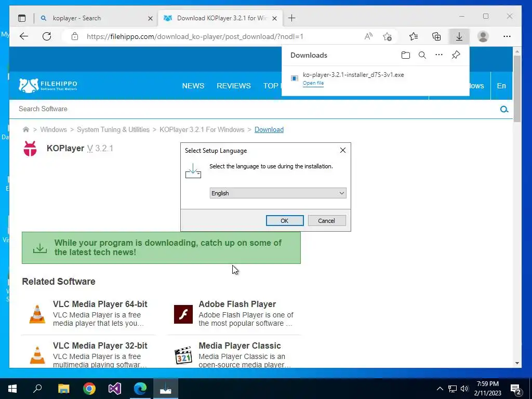This screenshot has width=532, height=399.
Task: Close the koplayer - Search tab
Action: point(150,18)
